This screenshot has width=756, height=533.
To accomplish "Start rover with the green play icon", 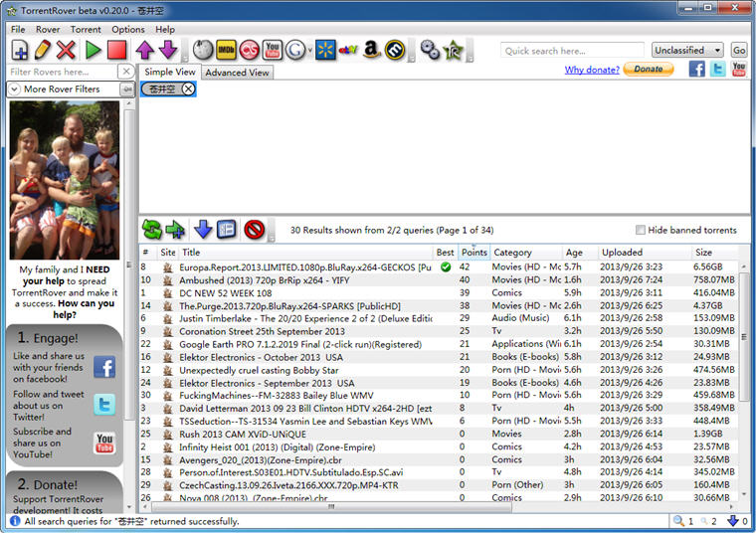I will coord(93,50).
